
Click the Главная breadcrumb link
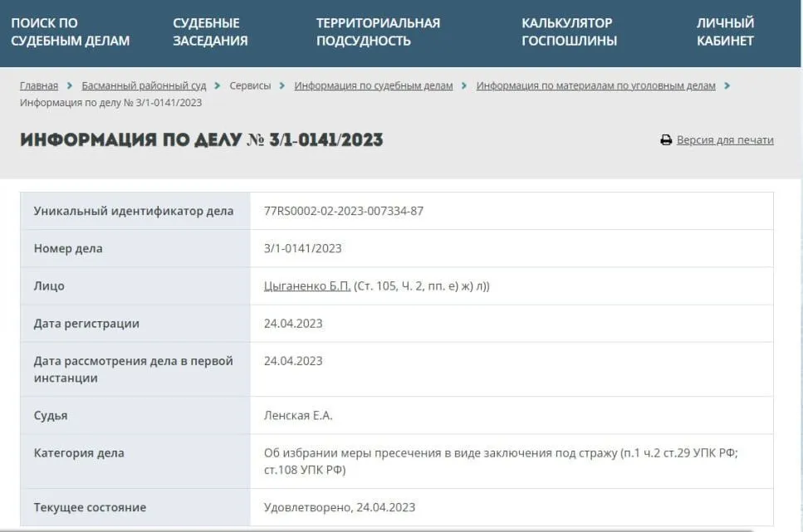click(x=39, y=85)
